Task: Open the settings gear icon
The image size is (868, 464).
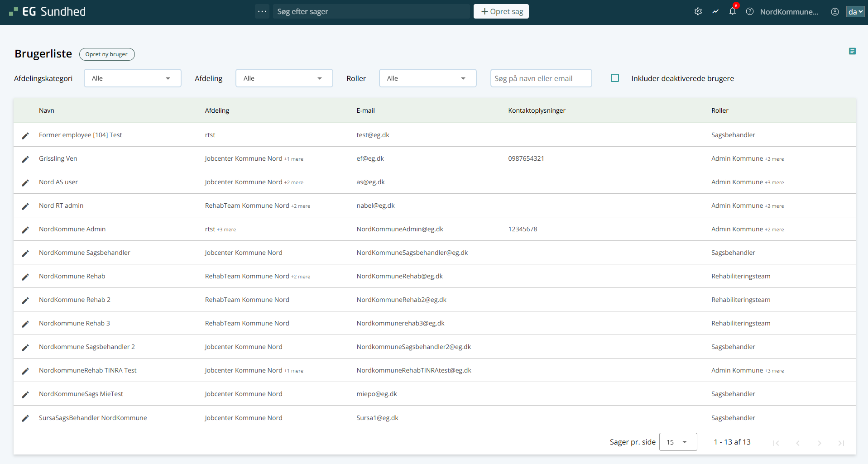Action: click(698, 12)
